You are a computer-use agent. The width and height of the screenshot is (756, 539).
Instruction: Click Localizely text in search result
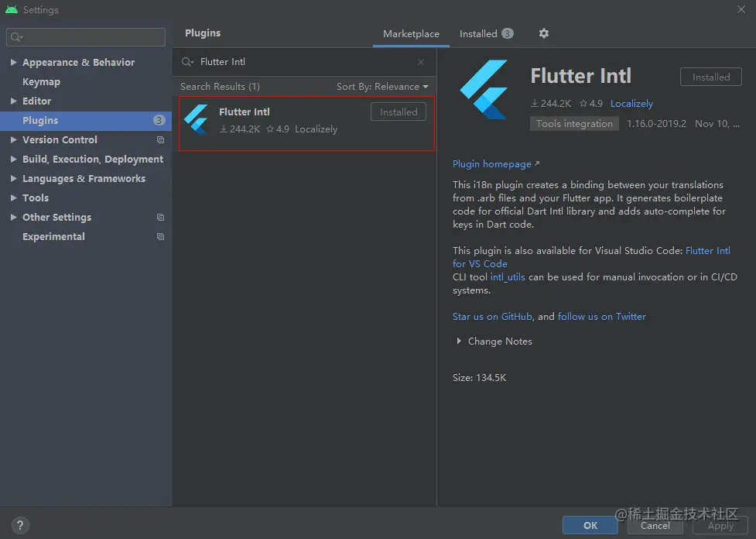(316, 129)
